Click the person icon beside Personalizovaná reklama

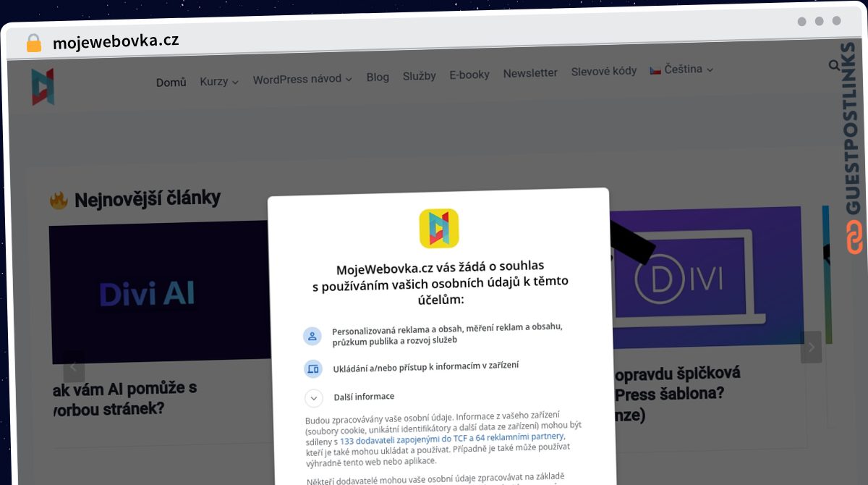click(x=312, y=336)
